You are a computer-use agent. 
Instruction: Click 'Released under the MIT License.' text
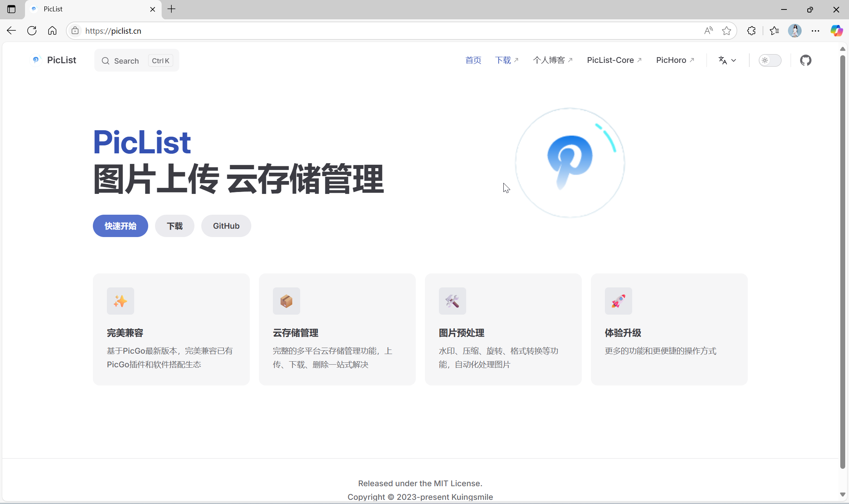point(420,483)
